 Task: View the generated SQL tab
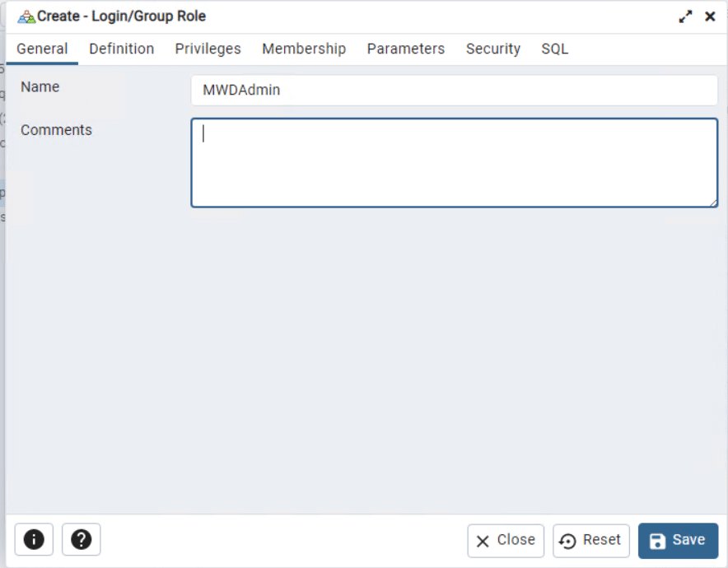(x=554, y=49)
